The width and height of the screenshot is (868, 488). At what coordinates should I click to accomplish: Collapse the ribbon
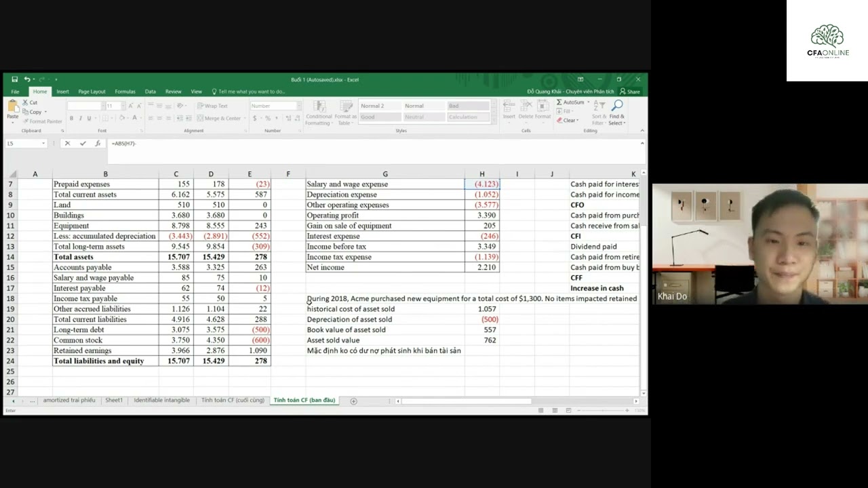click(642, 131)
